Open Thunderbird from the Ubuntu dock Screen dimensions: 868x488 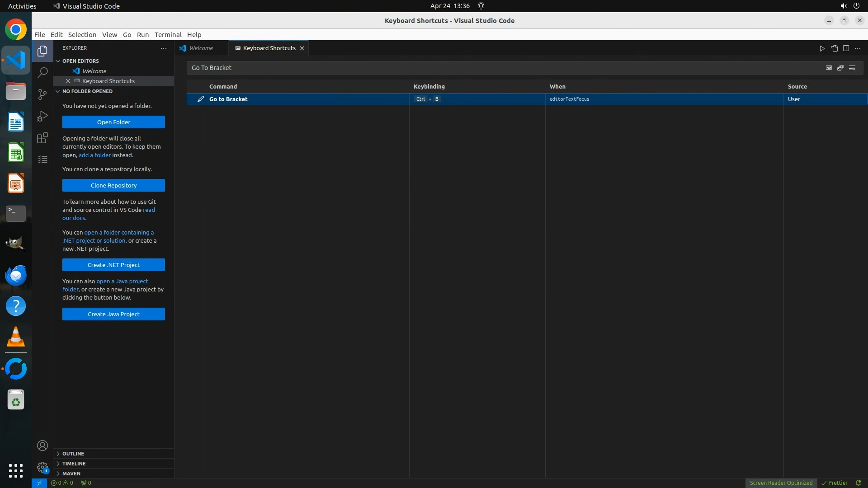16,275
